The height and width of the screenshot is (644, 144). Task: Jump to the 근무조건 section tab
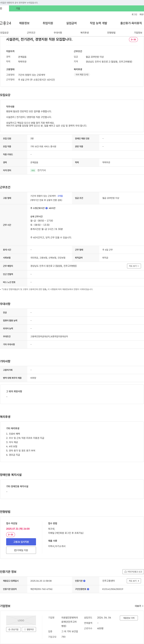coord(31,33)
